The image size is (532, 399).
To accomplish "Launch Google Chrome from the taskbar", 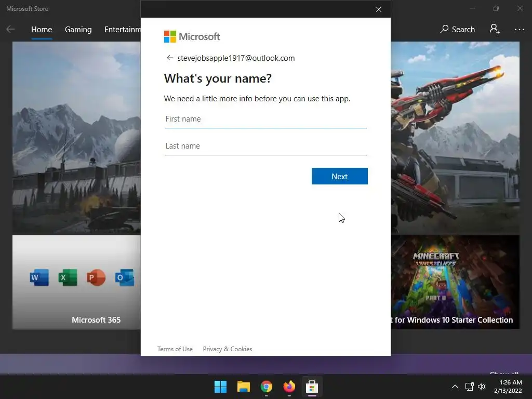I will click(267, 387).
